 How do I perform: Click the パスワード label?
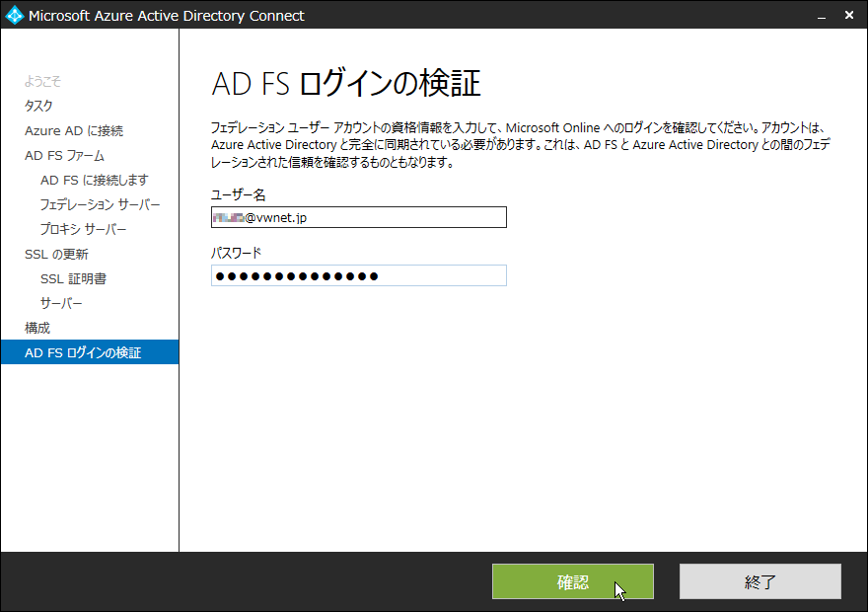coord(236,253)
